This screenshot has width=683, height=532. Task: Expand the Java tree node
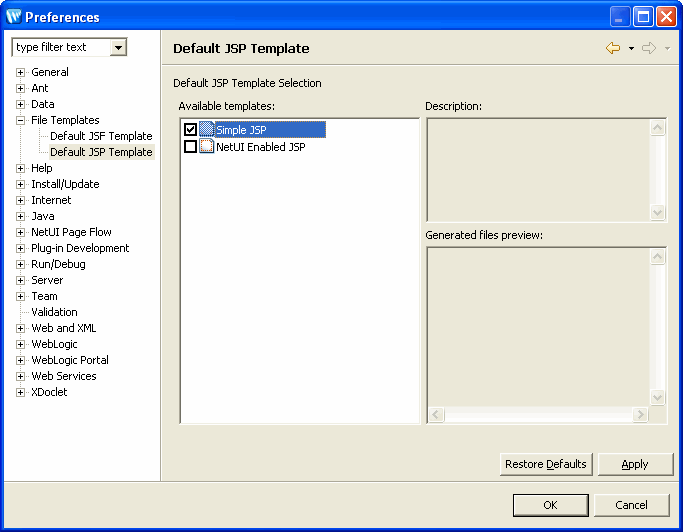point(20,217)
